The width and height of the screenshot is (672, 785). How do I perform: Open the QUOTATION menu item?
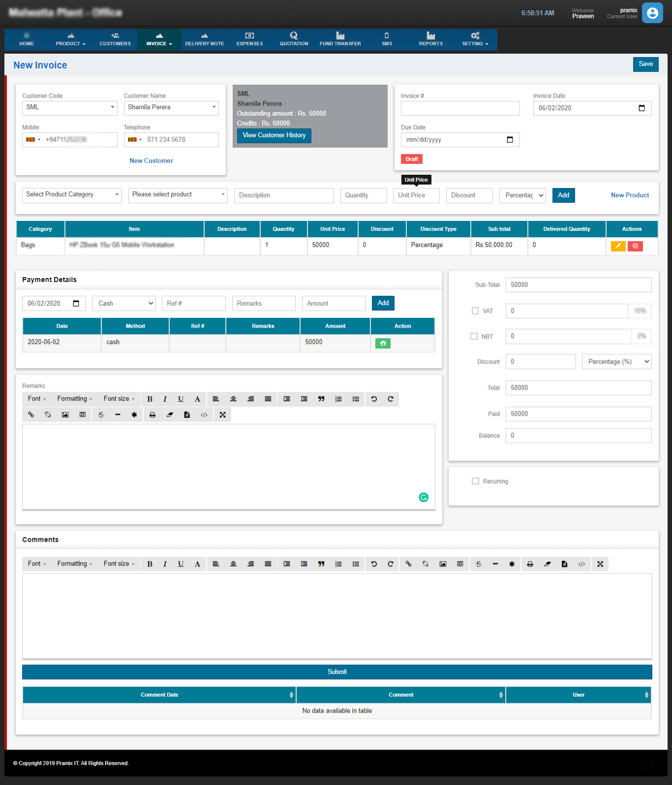[294, 40]
